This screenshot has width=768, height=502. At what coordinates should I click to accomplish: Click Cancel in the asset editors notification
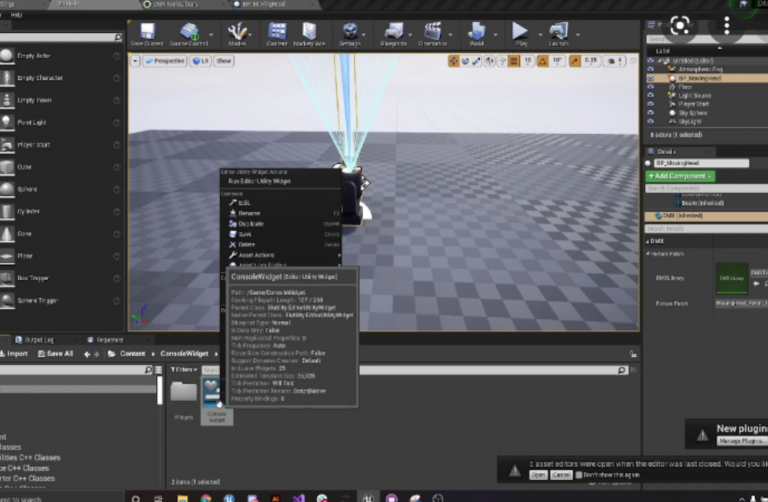pyautogui.click(x=561, y=475)
